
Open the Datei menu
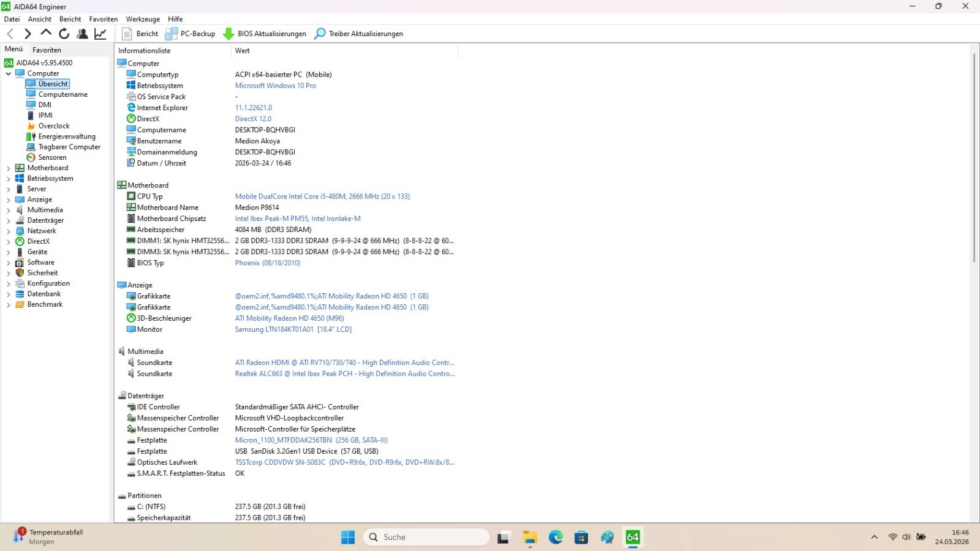12,19
